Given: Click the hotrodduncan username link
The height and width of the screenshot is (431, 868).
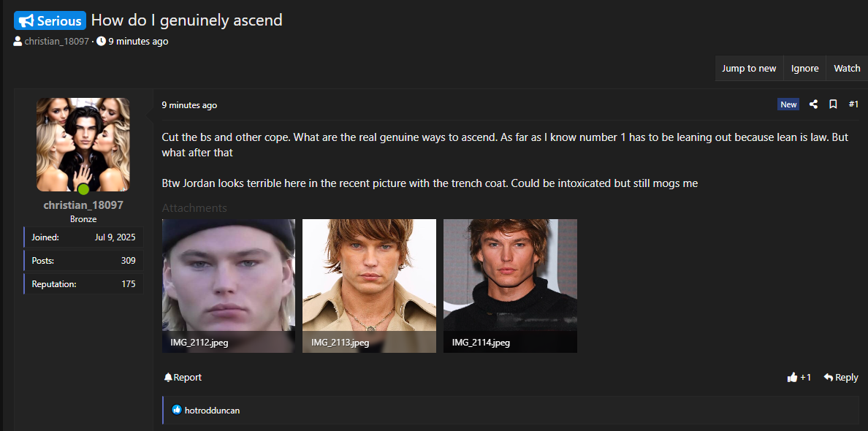Looking at the screenshot, I should pyautogui.click(x=212, y=411).
